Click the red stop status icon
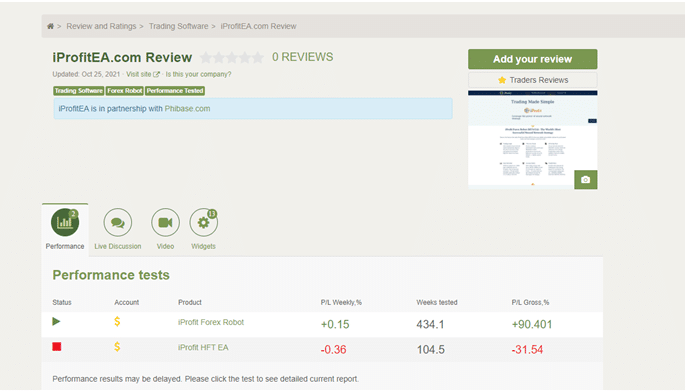 coord(57,347)
